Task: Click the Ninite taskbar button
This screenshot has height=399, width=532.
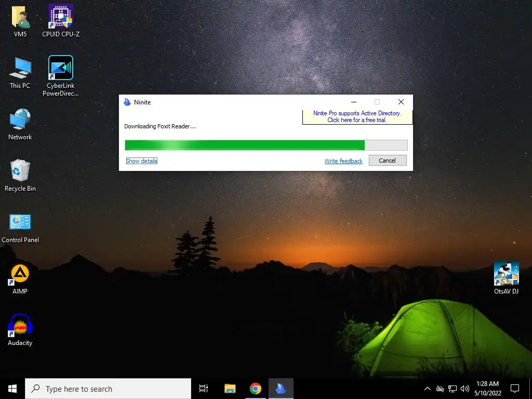Action: [281, 389]
